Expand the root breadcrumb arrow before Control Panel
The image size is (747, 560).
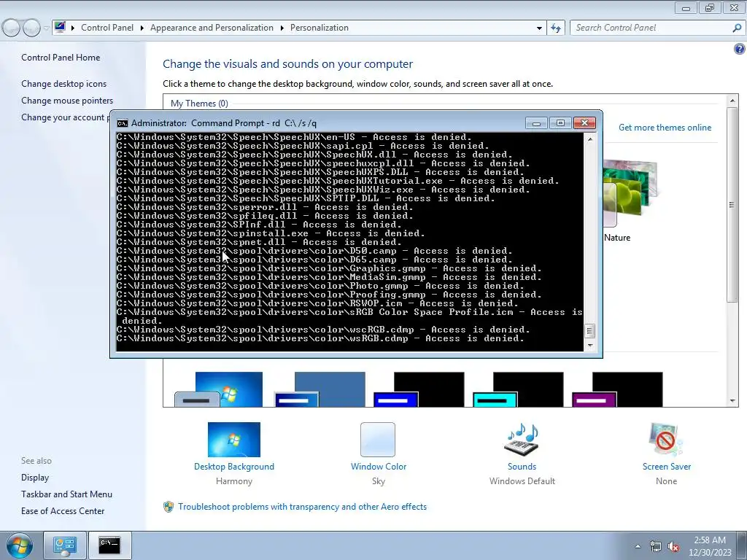click(x=73, y=28)
